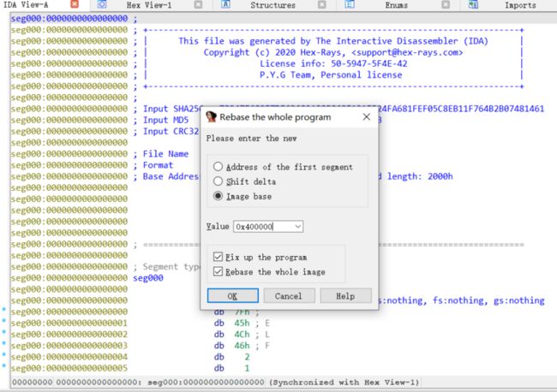The width and height of the screenshot is (557, 392).
Task: Toggle 'Rebase the whole image' checkbox
Action: coord(218,272)
